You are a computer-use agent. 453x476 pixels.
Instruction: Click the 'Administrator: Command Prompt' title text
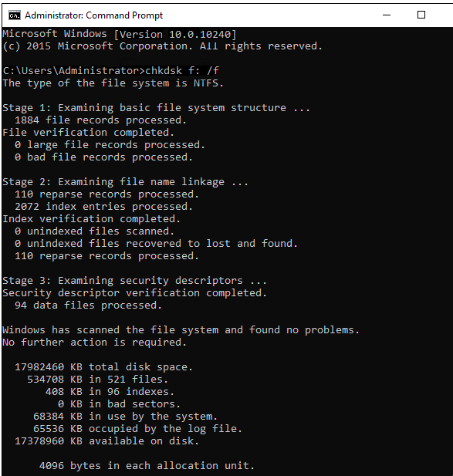tap(94, 15)
